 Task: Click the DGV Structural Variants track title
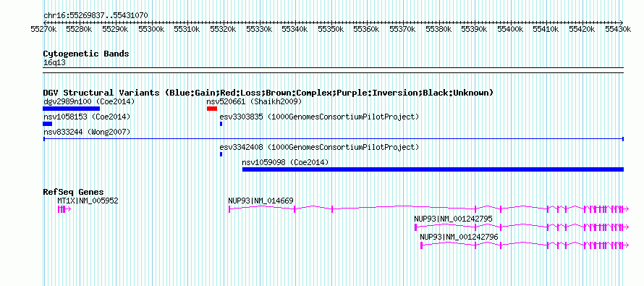pos(268,93)
